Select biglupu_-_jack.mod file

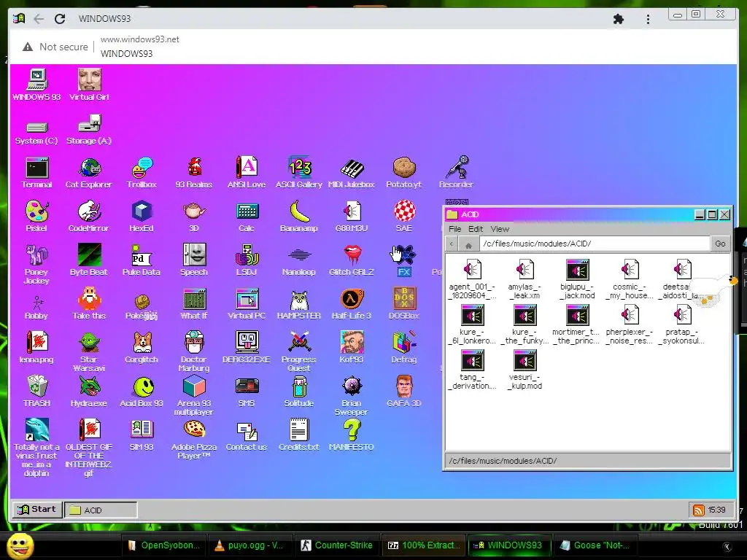(578, 279)
